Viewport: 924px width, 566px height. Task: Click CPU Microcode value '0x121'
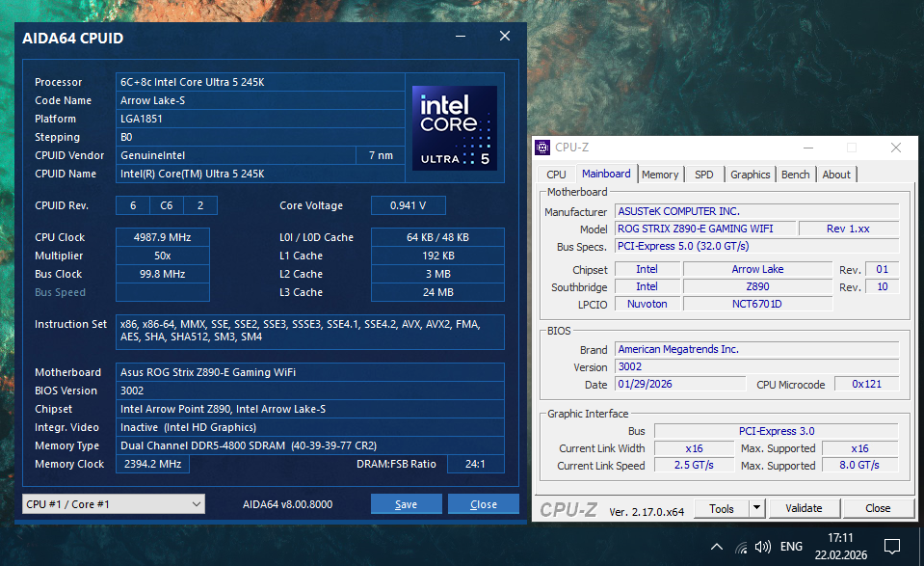867,384
